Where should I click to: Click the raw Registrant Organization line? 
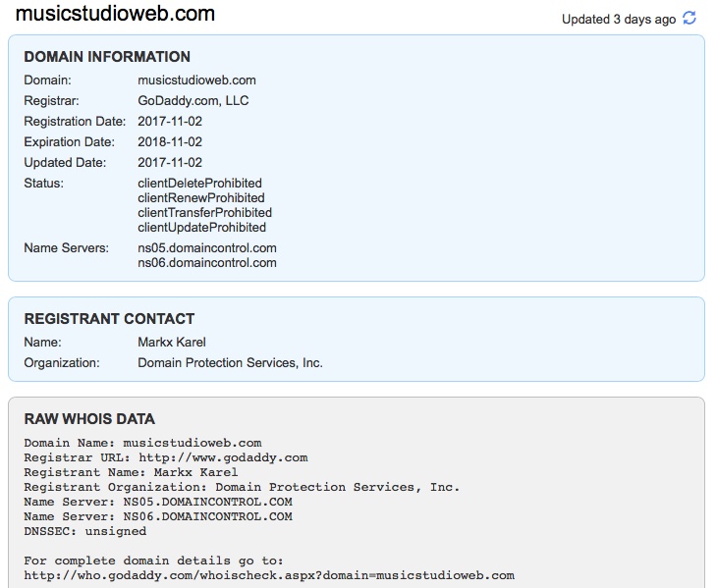point(242,487)
